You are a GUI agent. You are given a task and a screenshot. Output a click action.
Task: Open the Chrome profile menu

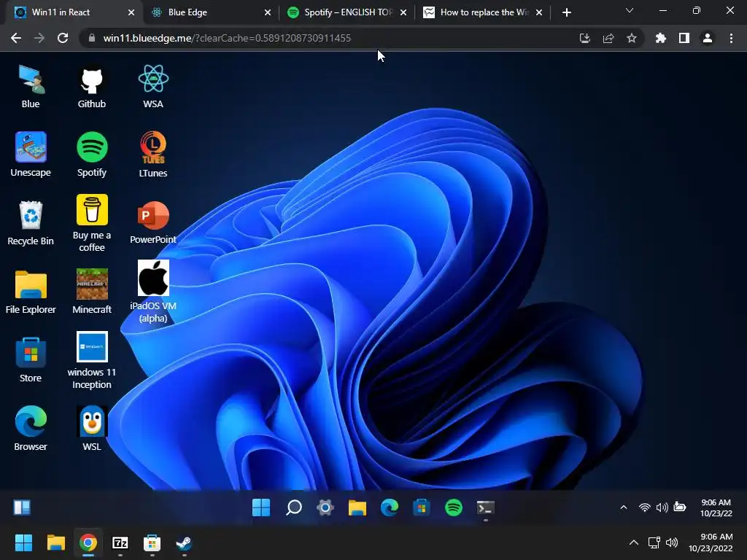pyautogui.click(x=708, y=38)
